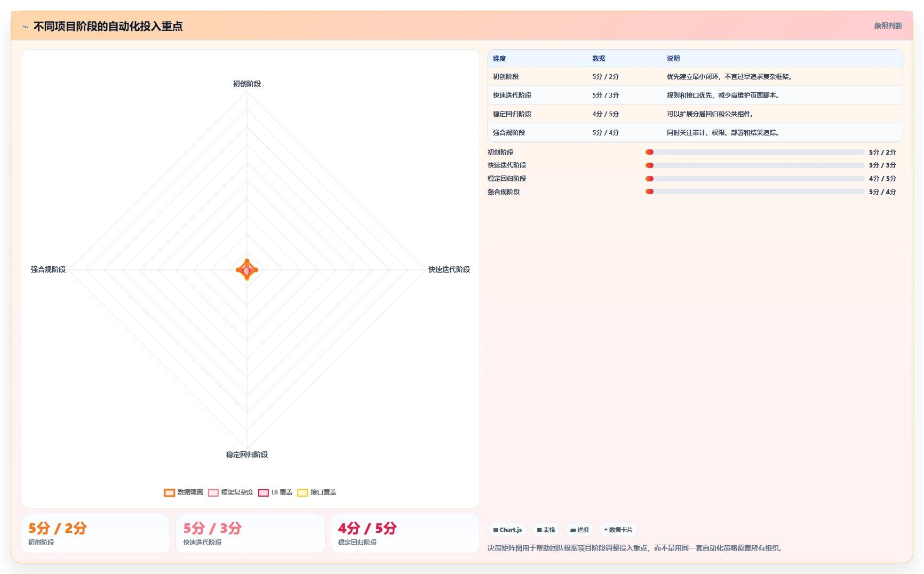Click the 初创阶段 label beside the progress bars
The image size is (924, 574).
500,153
